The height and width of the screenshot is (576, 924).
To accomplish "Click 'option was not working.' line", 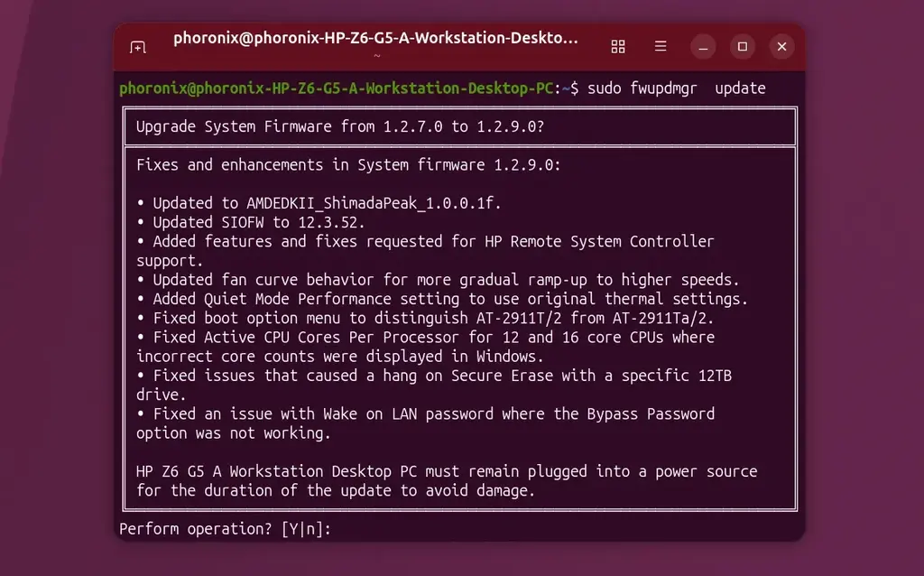I will click(x=234, y=433).
